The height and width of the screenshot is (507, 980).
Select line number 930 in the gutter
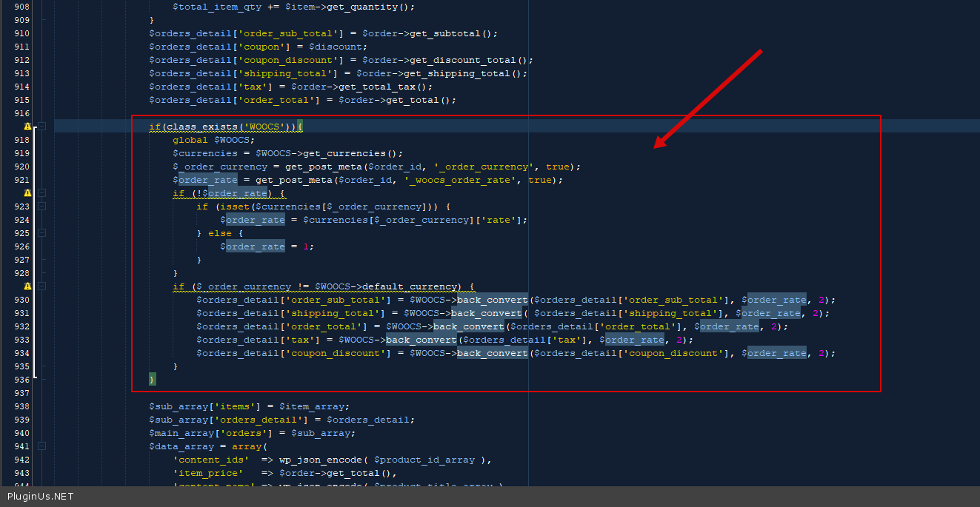pyautogui.click(x=21, y=300)
